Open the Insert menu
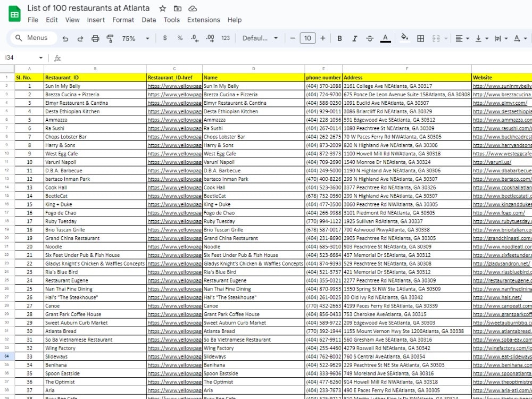This screenshot has width=532, height=399. [96, 20]
